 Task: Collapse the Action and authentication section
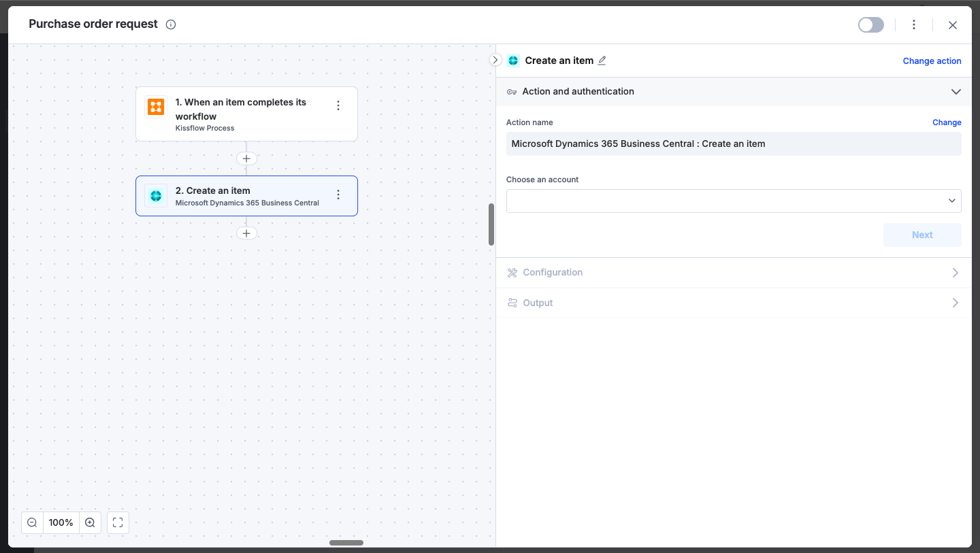(x=955, y=92)
